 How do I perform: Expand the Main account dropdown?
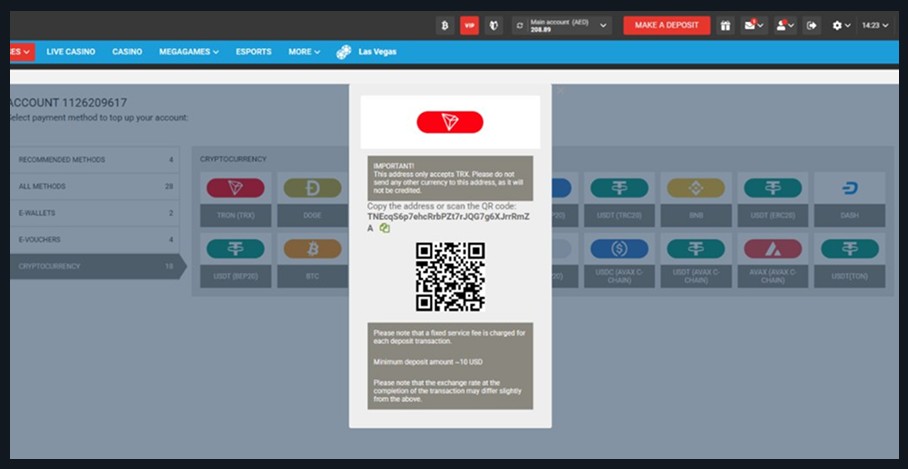603,26
